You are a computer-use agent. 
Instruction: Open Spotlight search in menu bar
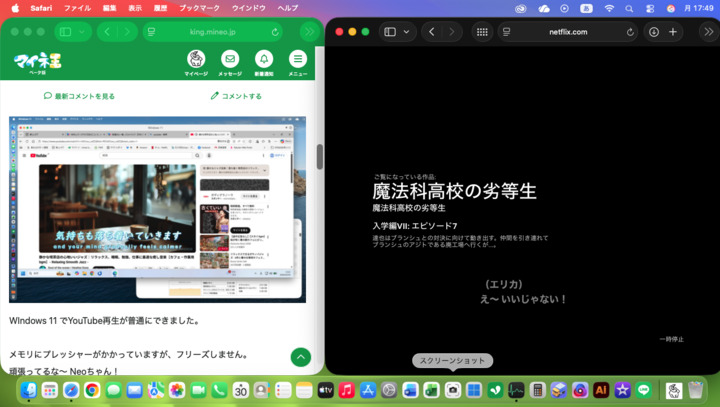(x=629, y=8)
